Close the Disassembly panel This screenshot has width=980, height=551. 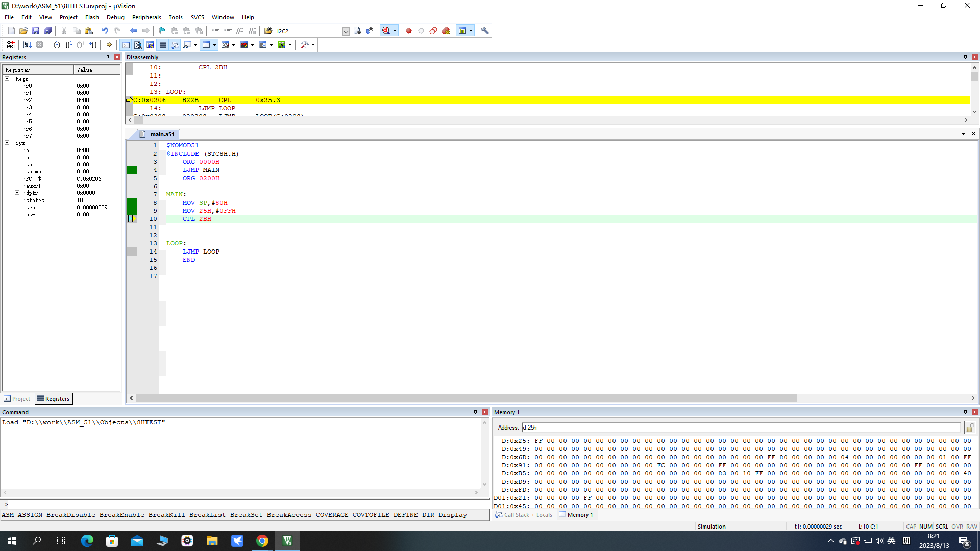[x=974, y=57]
